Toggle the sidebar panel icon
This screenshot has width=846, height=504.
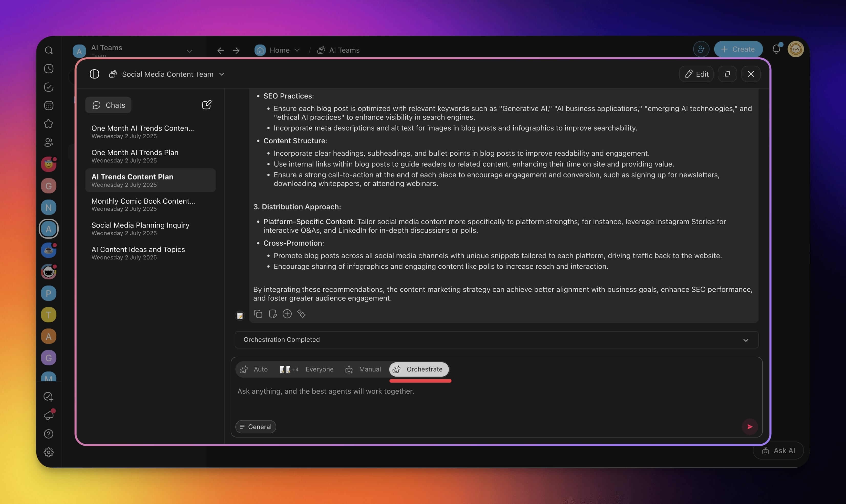click(x=94, y=74)
